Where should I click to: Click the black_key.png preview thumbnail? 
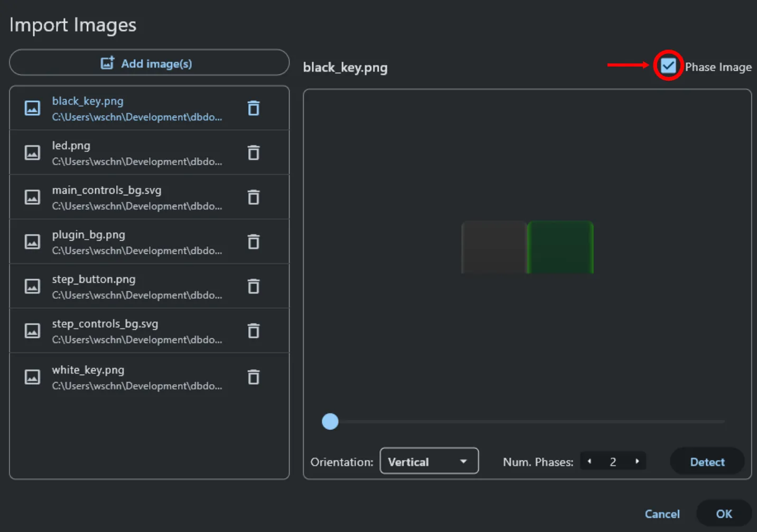[528, 247]
